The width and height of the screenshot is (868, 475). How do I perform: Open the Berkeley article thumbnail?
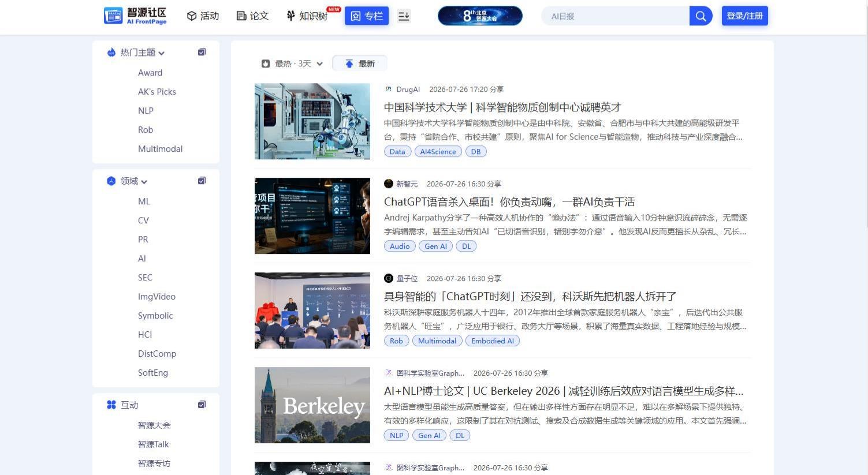coord(312,405)
